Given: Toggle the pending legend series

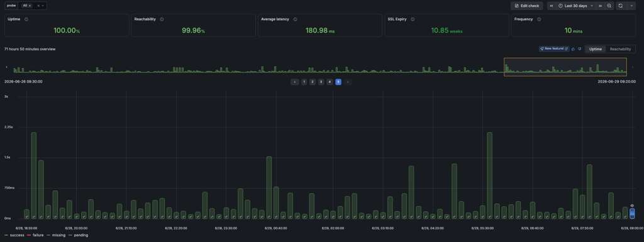Looking at the screenshot, I should coord(79,236).
